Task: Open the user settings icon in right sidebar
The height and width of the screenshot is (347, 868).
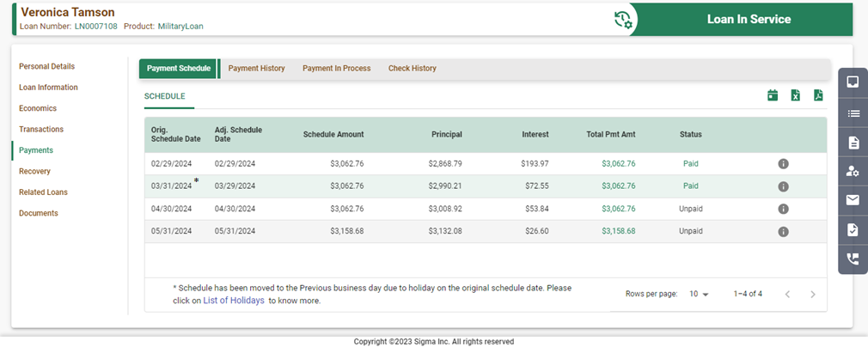Action: click(853, 171)
